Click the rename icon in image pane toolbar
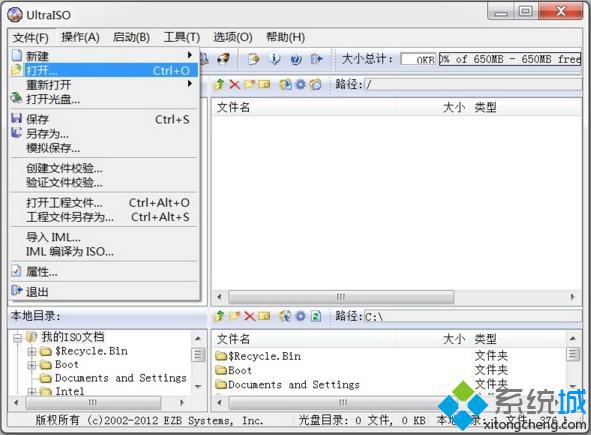This screenshot has height=435, width=591. point(264,84)
